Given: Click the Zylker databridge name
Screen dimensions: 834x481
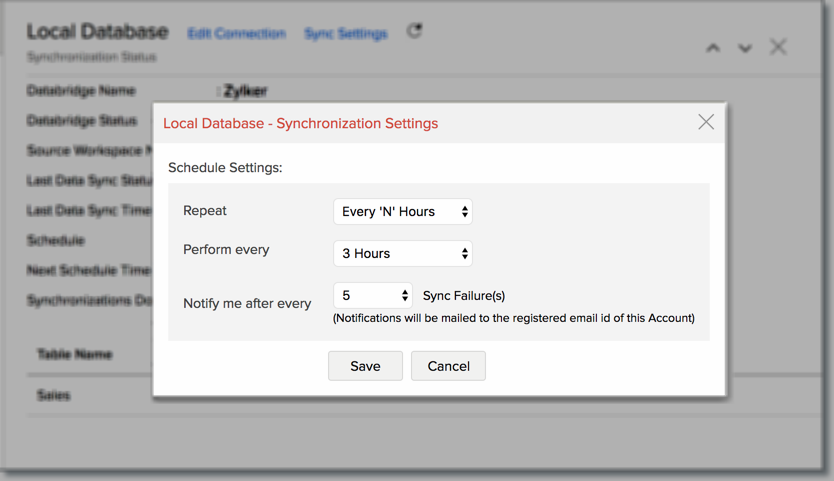Looking at the screenshot, I should 245,91.
